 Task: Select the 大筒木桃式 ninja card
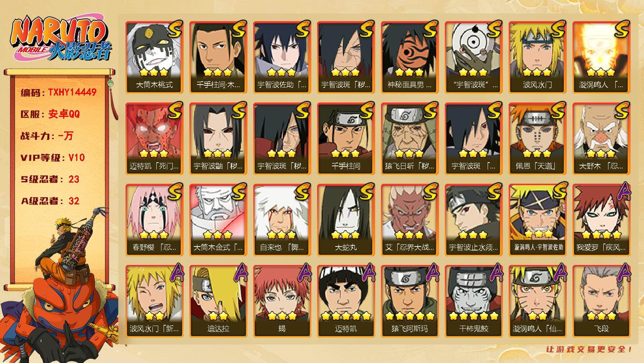[155, 57]
